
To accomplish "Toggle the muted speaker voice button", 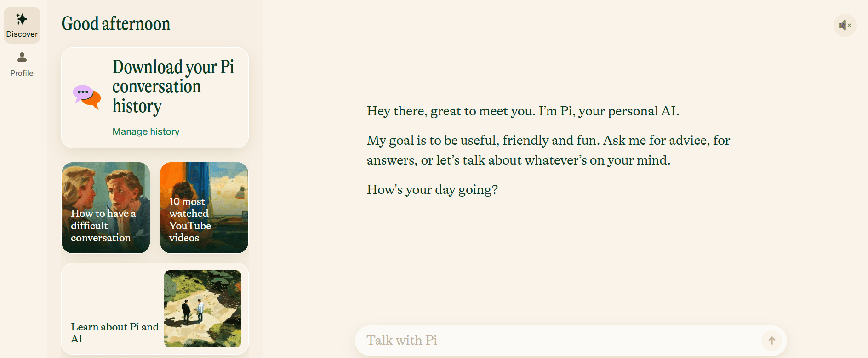I will tap(845, 25).
